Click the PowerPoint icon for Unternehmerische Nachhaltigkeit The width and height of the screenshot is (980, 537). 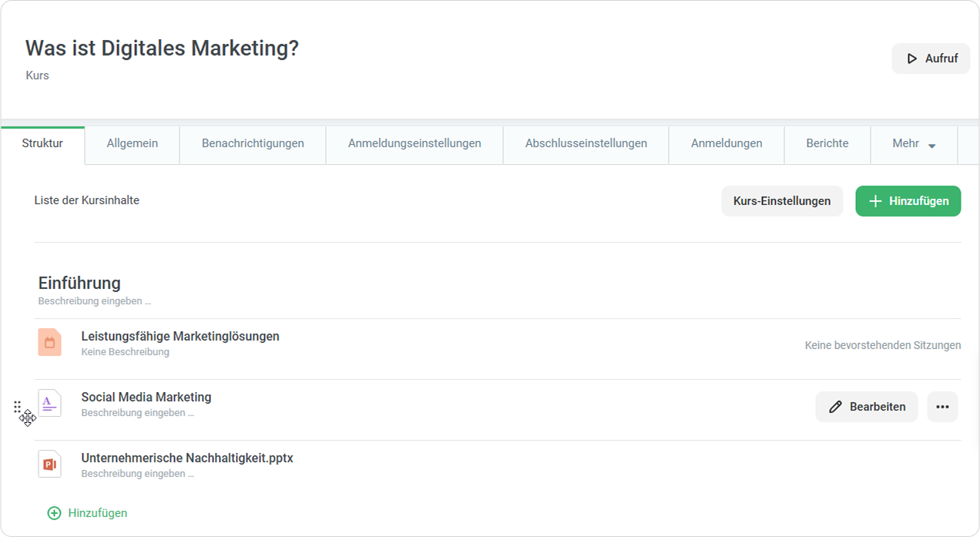pyautogui.click(x=49, y=464)
